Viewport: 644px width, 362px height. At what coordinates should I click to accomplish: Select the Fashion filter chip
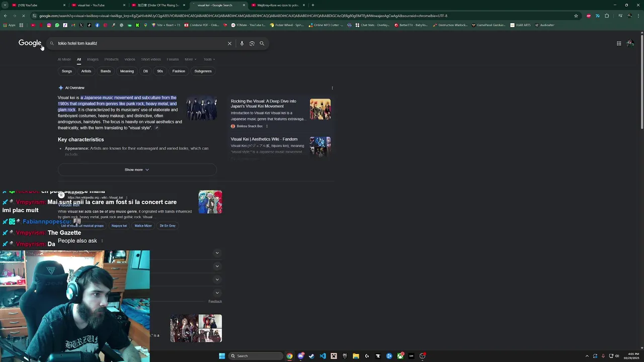[179, 71]
